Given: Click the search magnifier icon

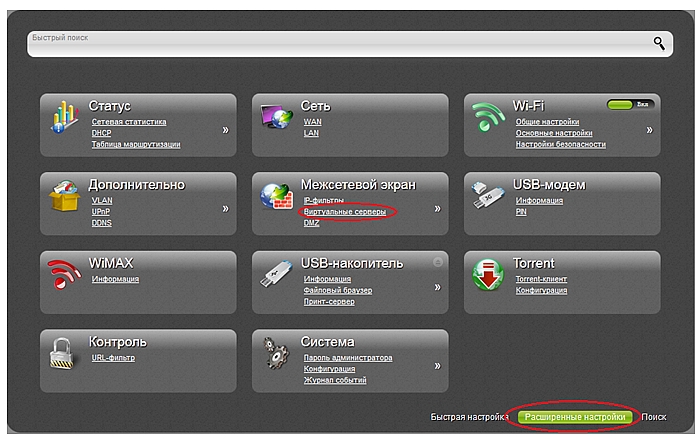Looking at the screenshot, I should tap(659, 42).
